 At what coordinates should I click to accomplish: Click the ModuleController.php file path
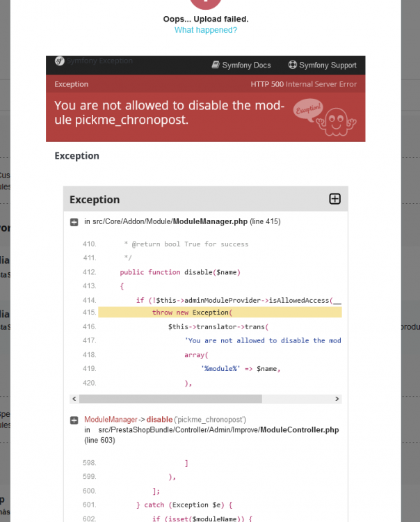(x=218, y=430)
